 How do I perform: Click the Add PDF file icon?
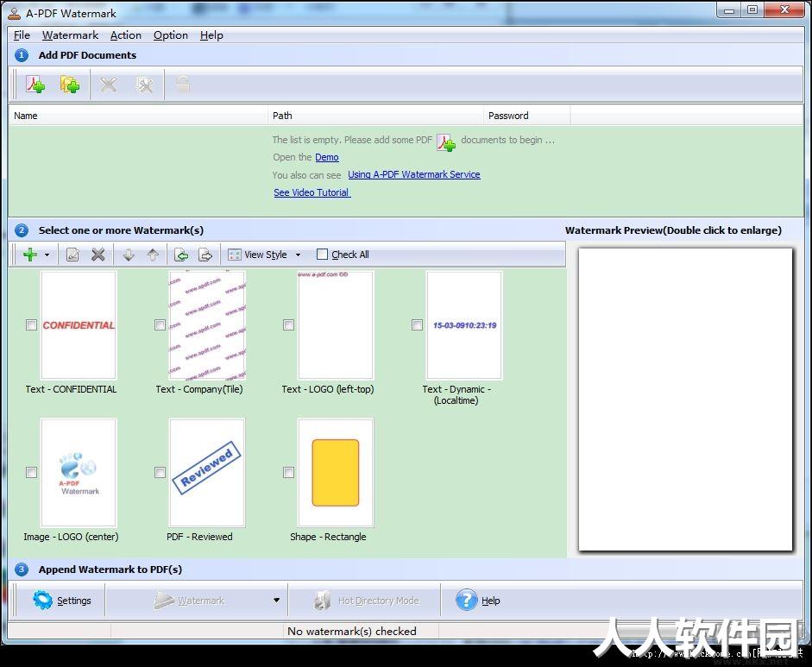pyautogui.click(x=35, y=84)
